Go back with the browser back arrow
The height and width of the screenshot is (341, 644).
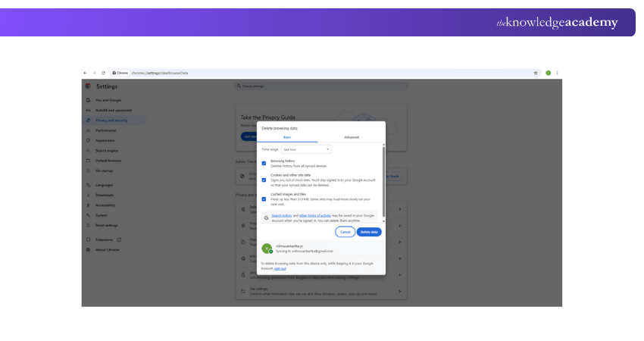click(85, 74)
